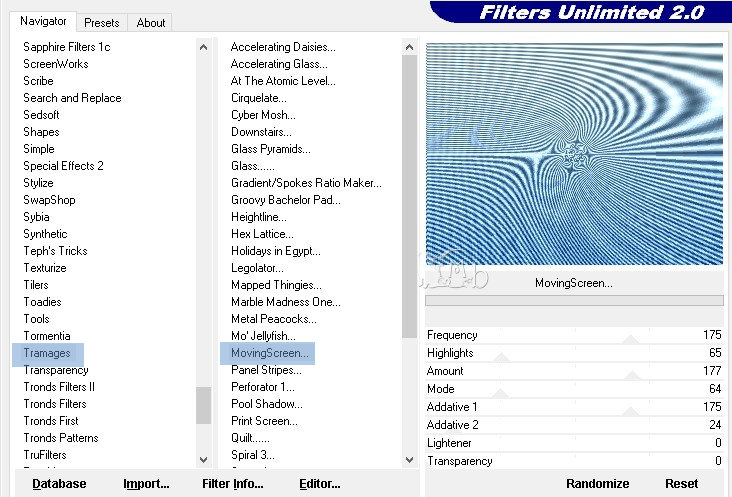Choose Accelerating Daisies... filter
The height and width of the screenshot is (497, 732).
(x=283, y=47)
